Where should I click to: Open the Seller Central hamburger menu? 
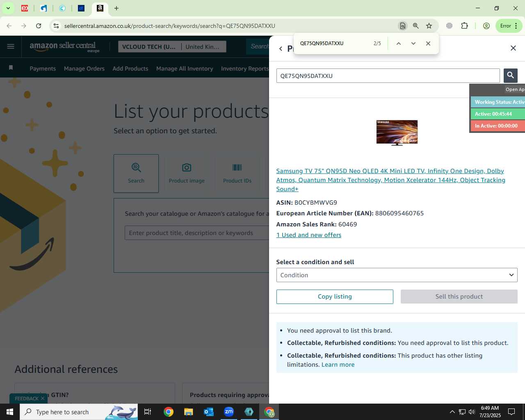point(11,46)
